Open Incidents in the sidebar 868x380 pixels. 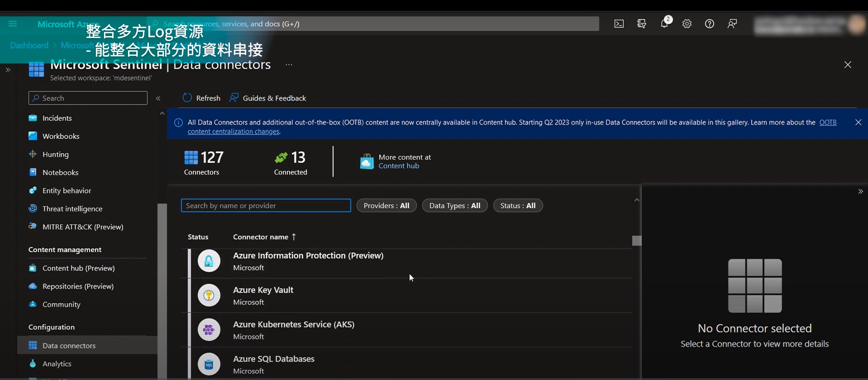point(57,118)
